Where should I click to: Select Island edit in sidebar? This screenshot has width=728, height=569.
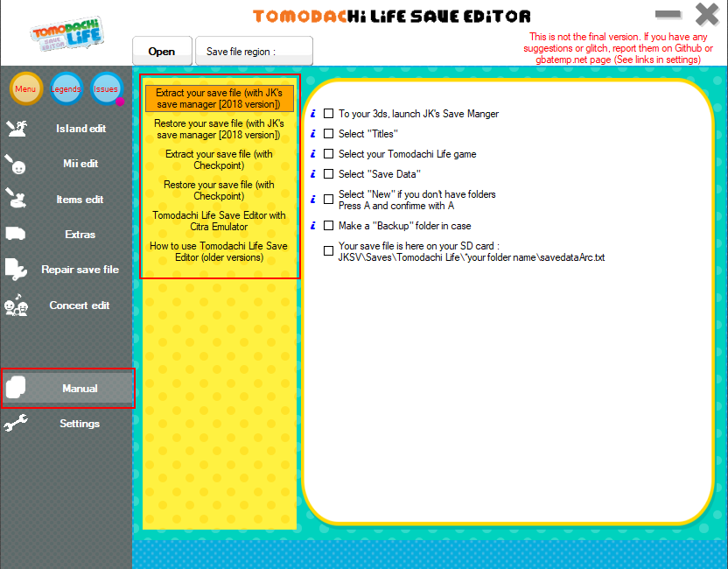[66, 128]
